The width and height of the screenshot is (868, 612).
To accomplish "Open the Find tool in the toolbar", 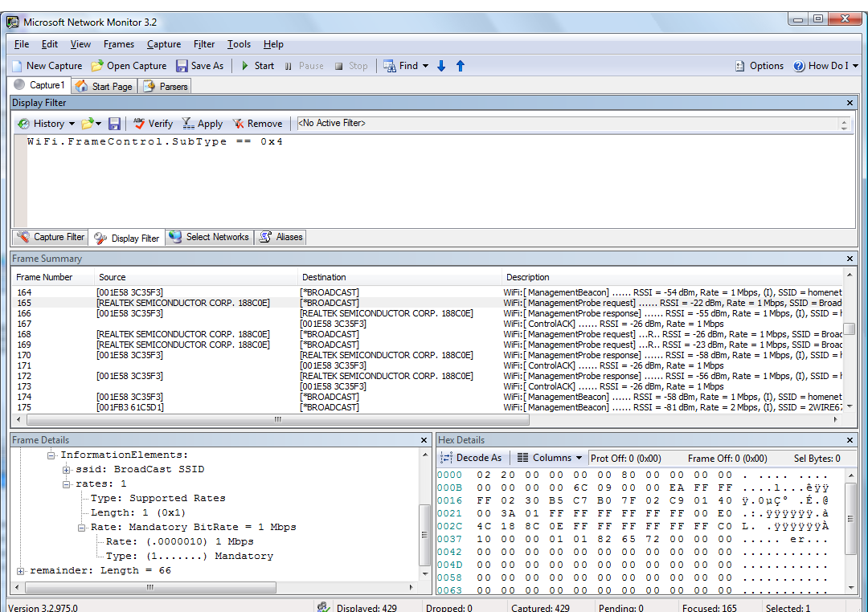I will pyautogui.click(x=401, y=66).
